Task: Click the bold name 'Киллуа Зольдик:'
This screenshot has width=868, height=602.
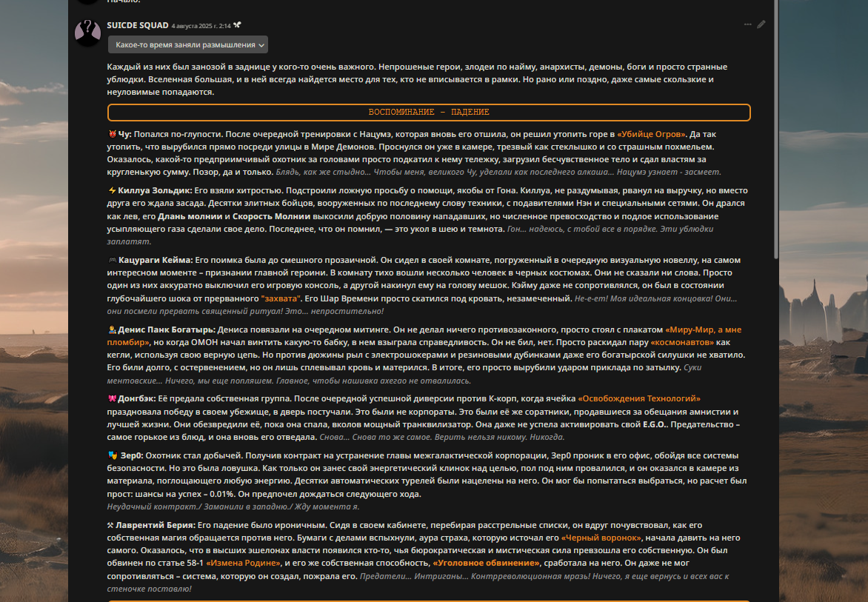Action: tap(155, 190)
